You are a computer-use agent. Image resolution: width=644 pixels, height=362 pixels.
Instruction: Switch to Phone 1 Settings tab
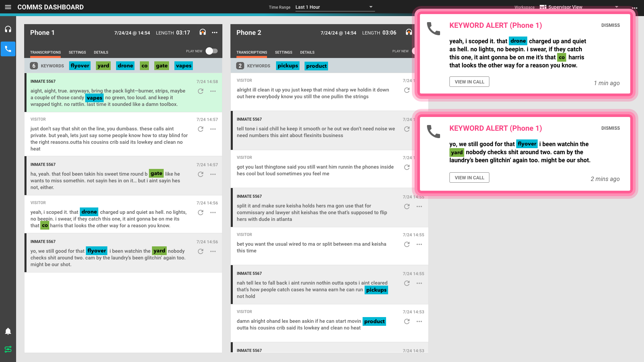click(77, 52)
